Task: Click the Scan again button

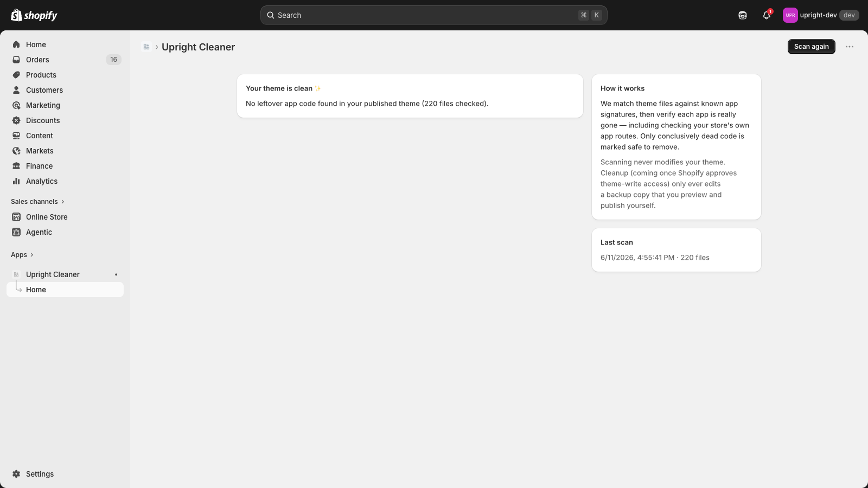Action: [x=812, y=47]
